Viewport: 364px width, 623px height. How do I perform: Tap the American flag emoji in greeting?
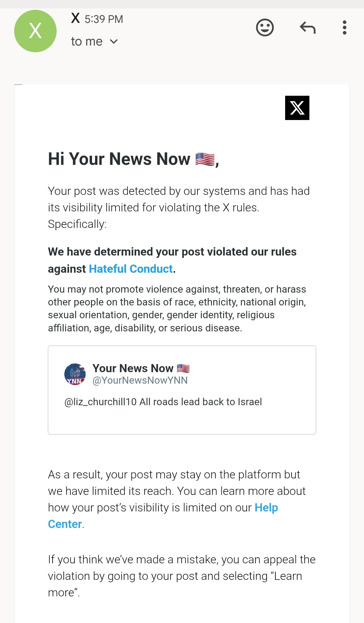205,159
